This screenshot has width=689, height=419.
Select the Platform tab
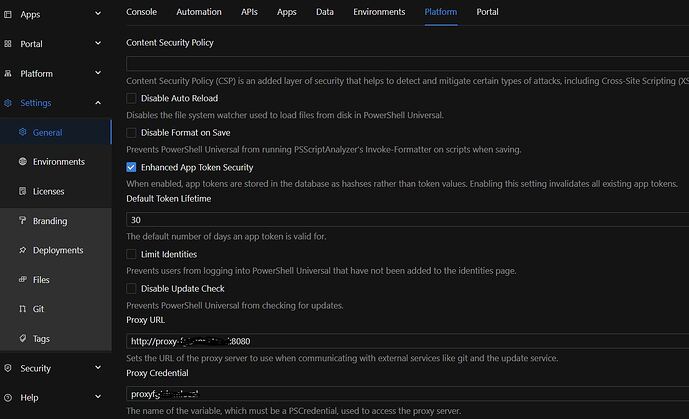[441, 12]
